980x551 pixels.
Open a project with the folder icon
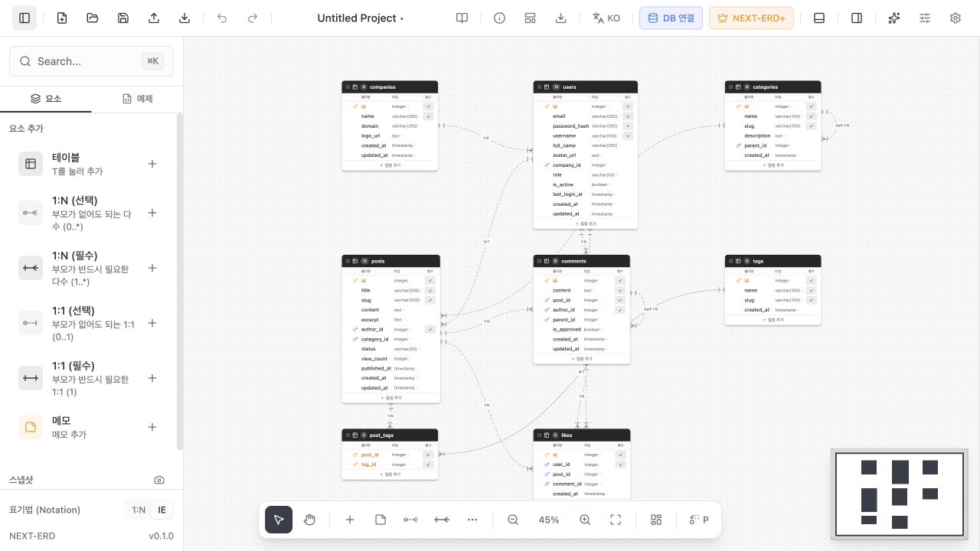pos(93,18)
